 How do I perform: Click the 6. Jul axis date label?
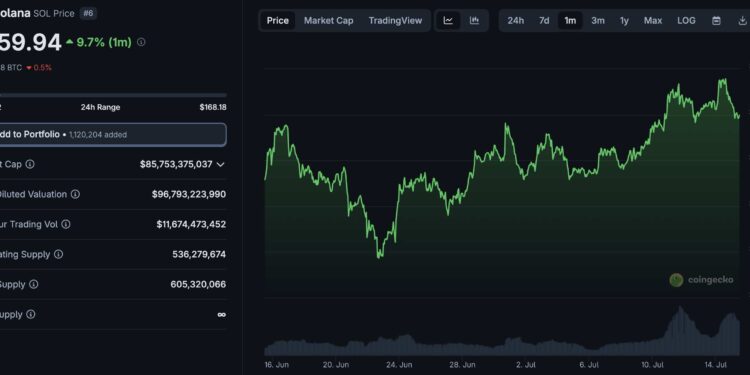pos(589,364)
